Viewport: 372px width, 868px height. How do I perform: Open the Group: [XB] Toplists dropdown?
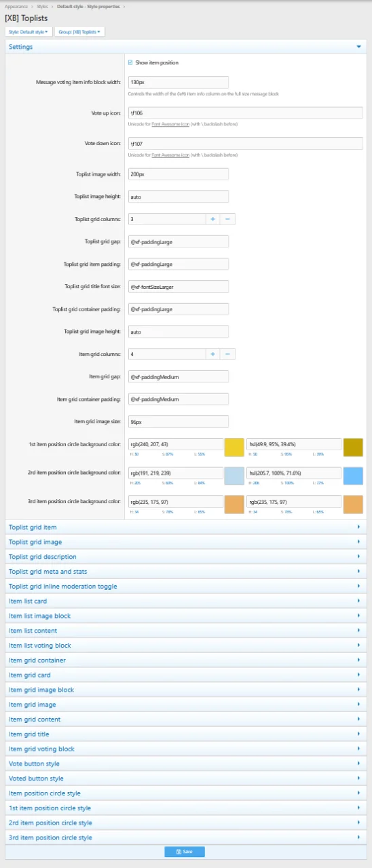[x=79, y=32]
